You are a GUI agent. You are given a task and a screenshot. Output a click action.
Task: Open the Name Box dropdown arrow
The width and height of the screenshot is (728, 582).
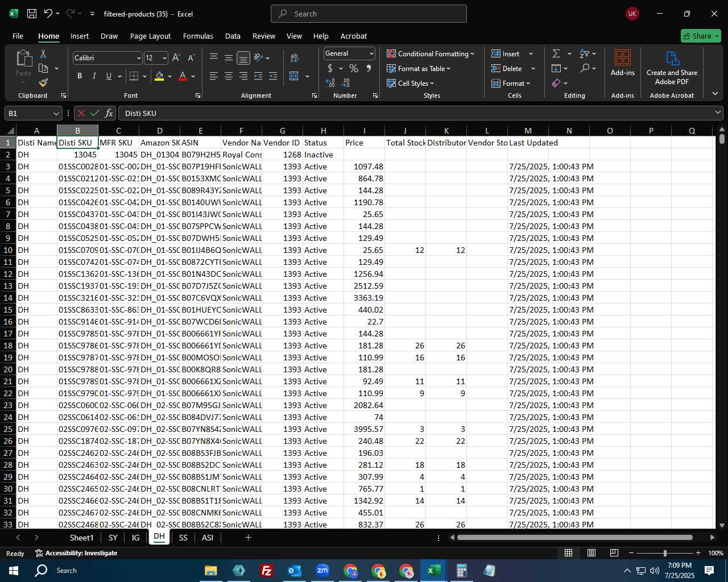tap(56, 113)
